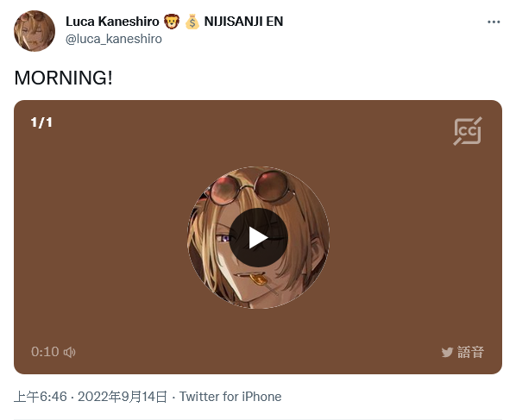Select the NIJISANJI EN text in the name
Image resolution: width=516 pixels, height=420 pixels.
243,22
